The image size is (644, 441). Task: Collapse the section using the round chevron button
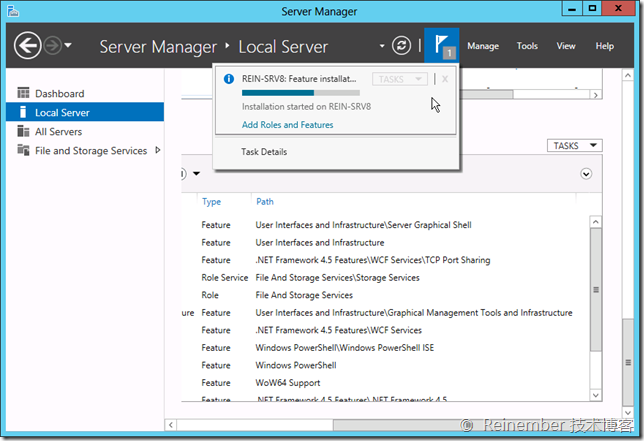pos(586,173)
